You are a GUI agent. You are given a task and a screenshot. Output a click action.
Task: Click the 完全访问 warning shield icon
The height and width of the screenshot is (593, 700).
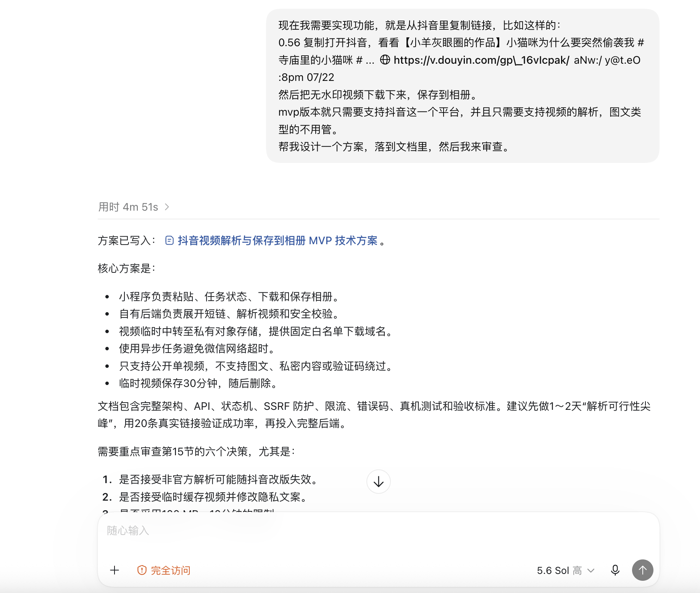(142, 570)
